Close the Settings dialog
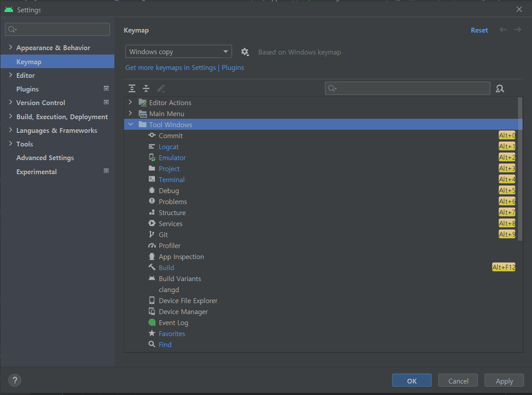The image size is (532, 395). (519, 9)
